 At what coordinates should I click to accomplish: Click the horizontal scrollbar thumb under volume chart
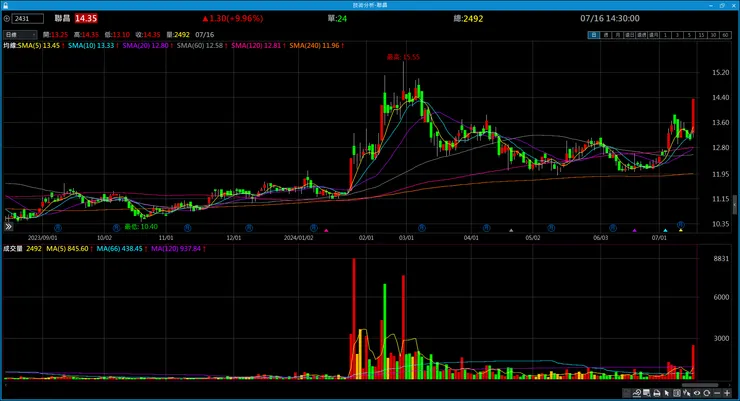[700, 385]
